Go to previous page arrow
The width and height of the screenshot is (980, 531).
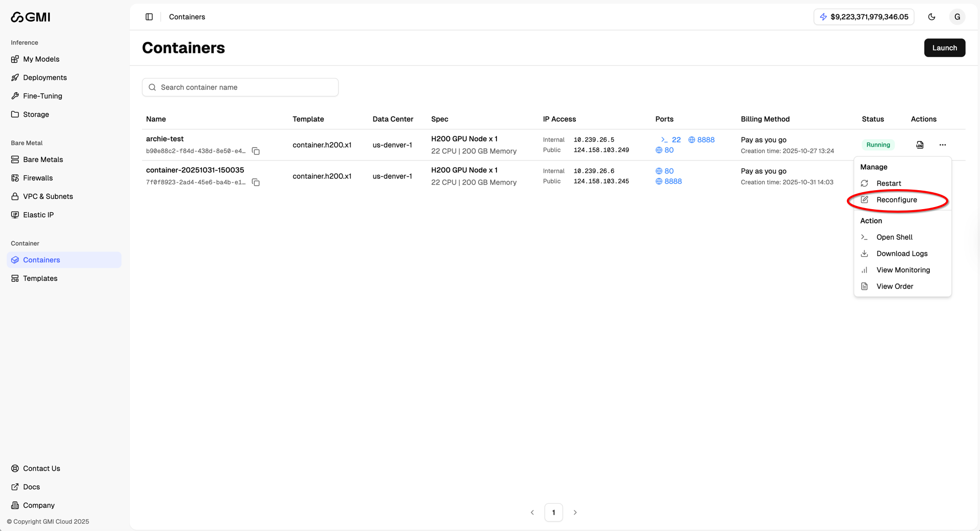pos(532,513)
